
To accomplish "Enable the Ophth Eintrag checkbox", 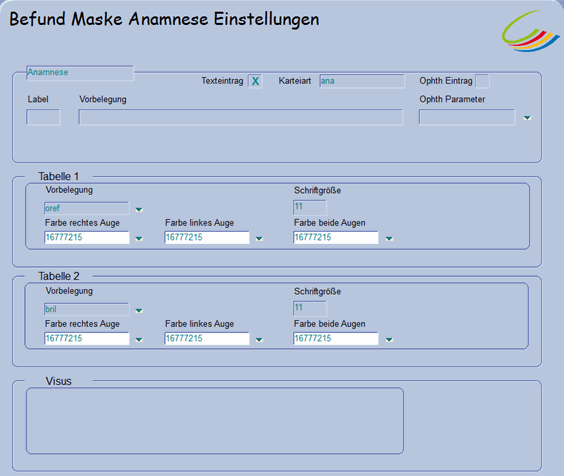I will pyautogui.click(x=482, y=81).
